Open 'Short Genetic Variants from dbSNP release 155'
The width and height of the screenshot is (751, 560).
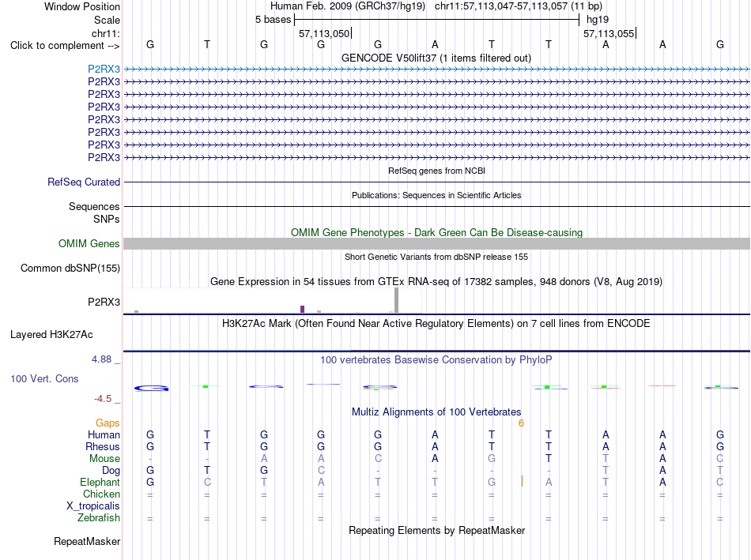click(436, 257)
